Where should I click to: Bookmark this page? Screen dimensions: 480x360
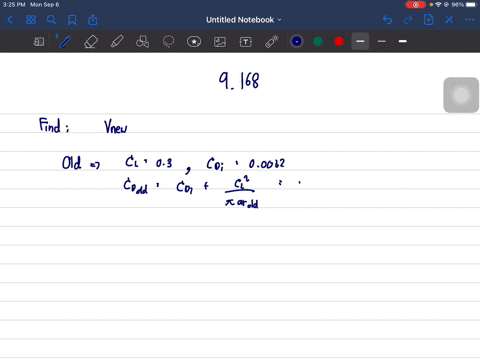click(x=72, y=20)
